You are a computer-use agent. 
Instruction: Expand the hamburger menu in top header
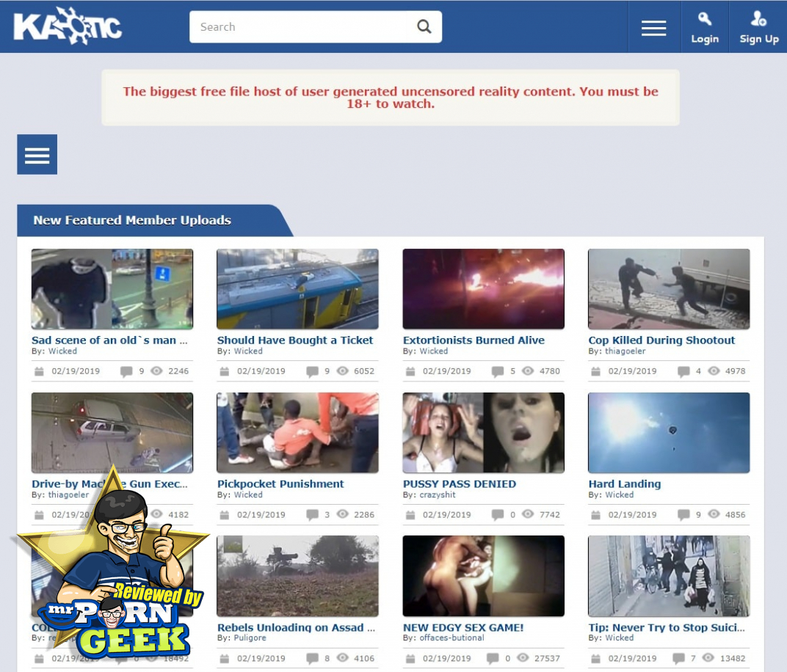click(653, 28)
